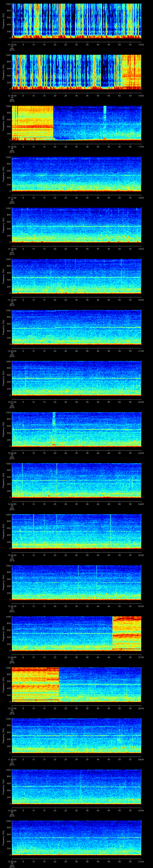Click the 12:20:00 start time label
Image resolution: width=153 pixels, height=868 pixels.
tap(12, 351)
